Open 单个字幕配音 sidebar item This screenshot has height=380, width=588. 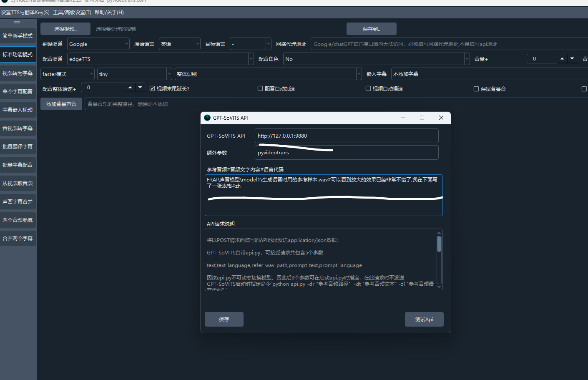pos(18,92)
